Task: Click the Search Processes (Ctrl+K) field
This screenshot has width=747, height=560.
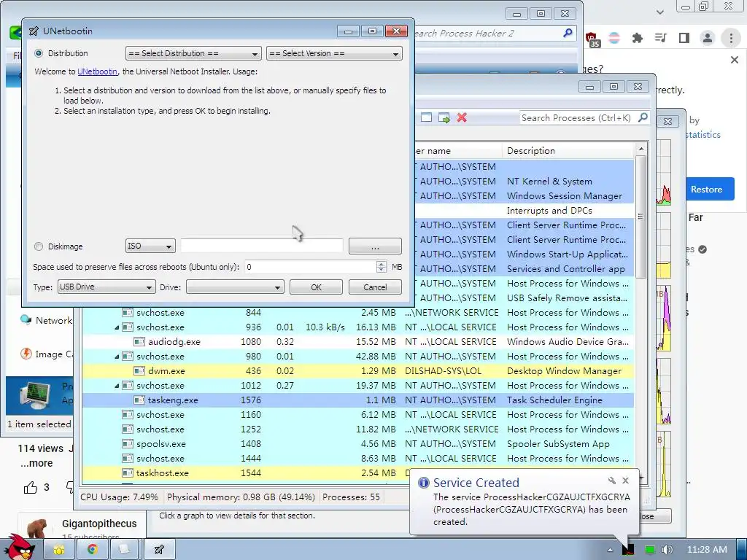Action: [x=578, y=117]
